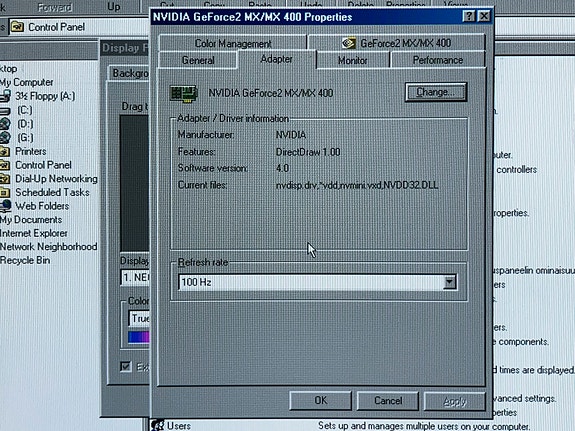Image resolution: width=575 pixels, height=431 pixels.
Task: Click the Change... adapter button
Action: pos(436,92)
